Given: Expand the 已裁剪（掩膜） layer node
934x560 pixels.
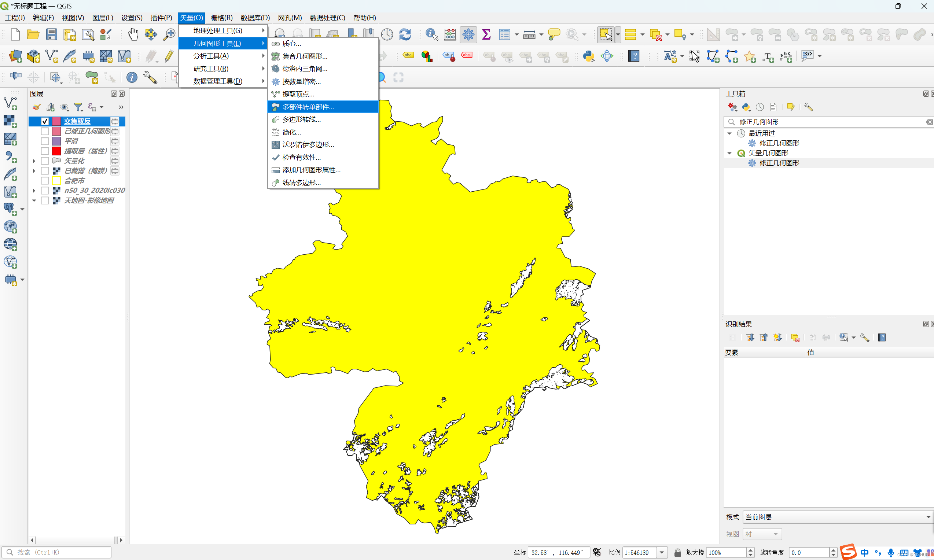Looking at the screenshot, I should 34,170.
